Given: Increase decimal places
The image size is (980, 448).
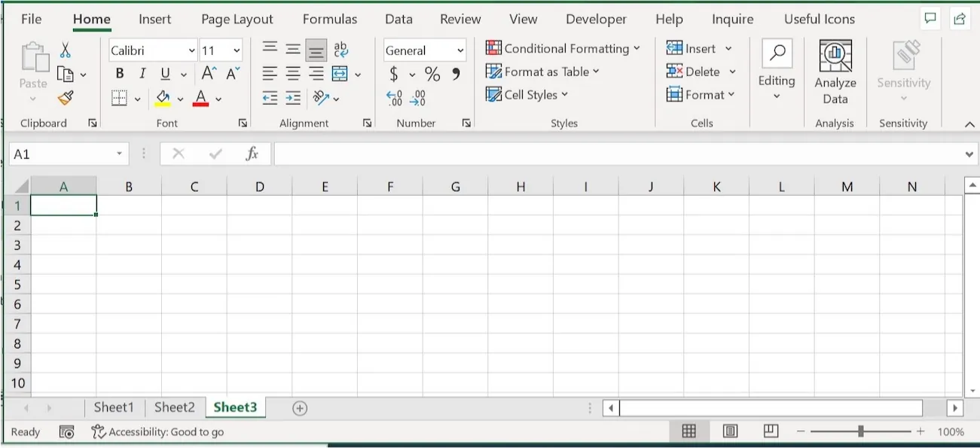Looking at the screenshot, I should 392,98.
